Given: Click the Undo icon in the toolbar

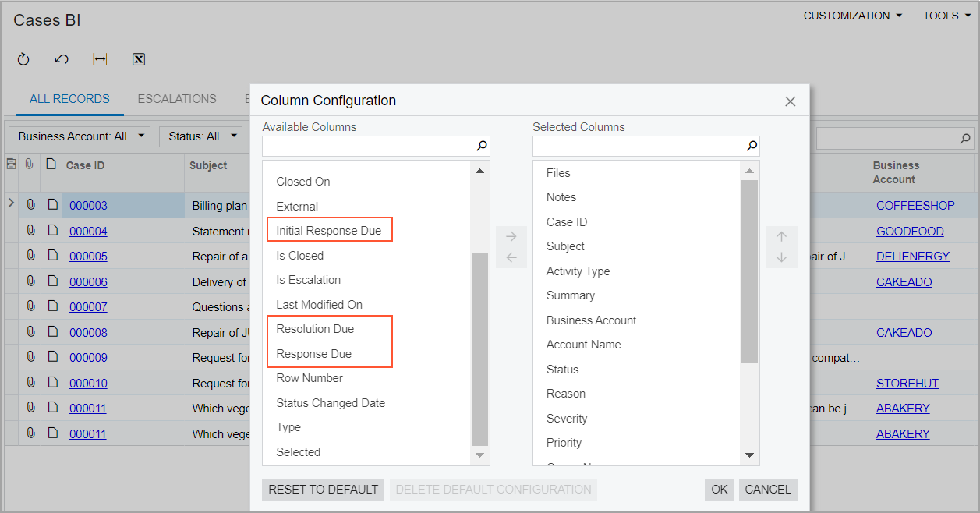Looking at the screenshot, I should (62, 59).
